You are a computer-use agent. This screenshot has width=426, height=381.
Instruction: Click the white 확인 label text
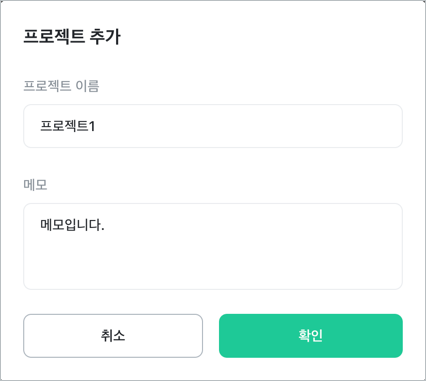tap(311, 336)
